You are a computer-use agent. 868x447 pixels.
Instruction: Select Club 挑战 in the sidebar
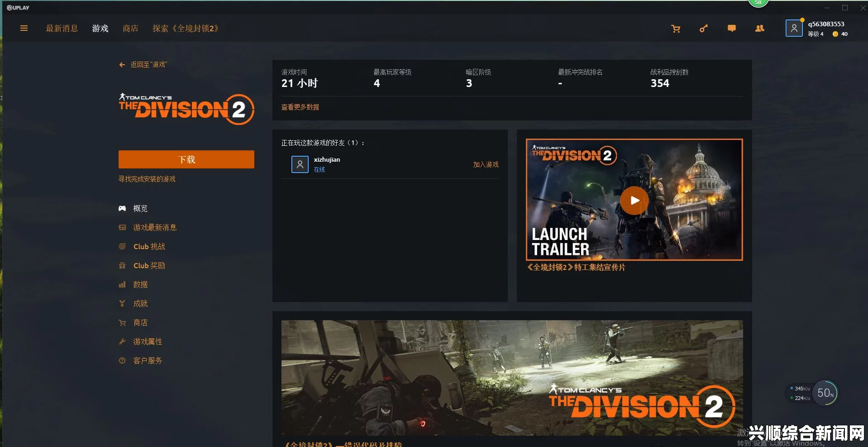tap(149, 246)
